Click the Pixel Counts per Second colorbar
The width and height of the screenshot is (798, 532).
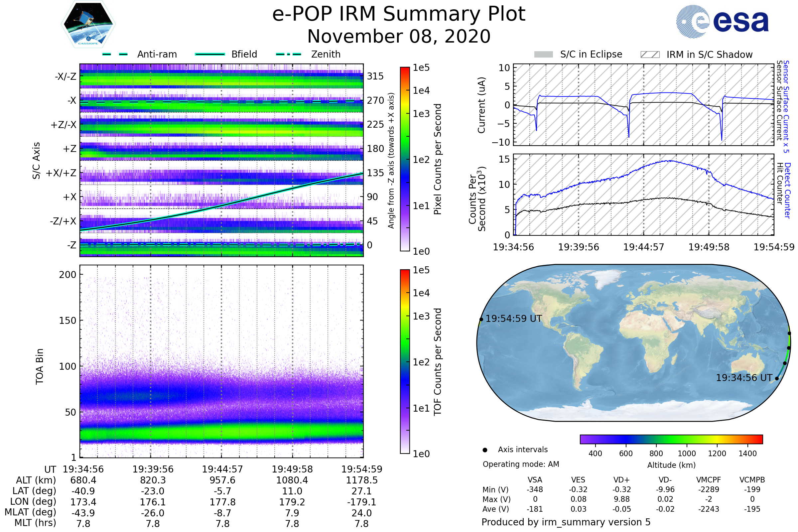[405, 159]
